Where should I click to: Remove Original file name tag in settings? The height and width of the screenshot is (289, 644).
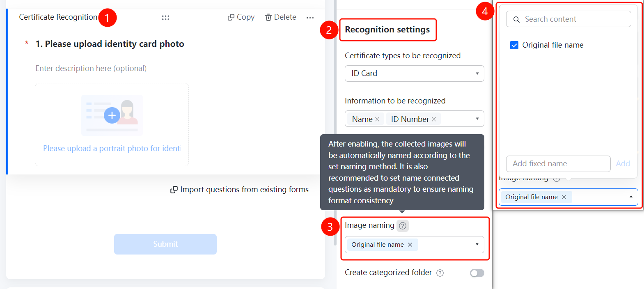pos(410,245)
